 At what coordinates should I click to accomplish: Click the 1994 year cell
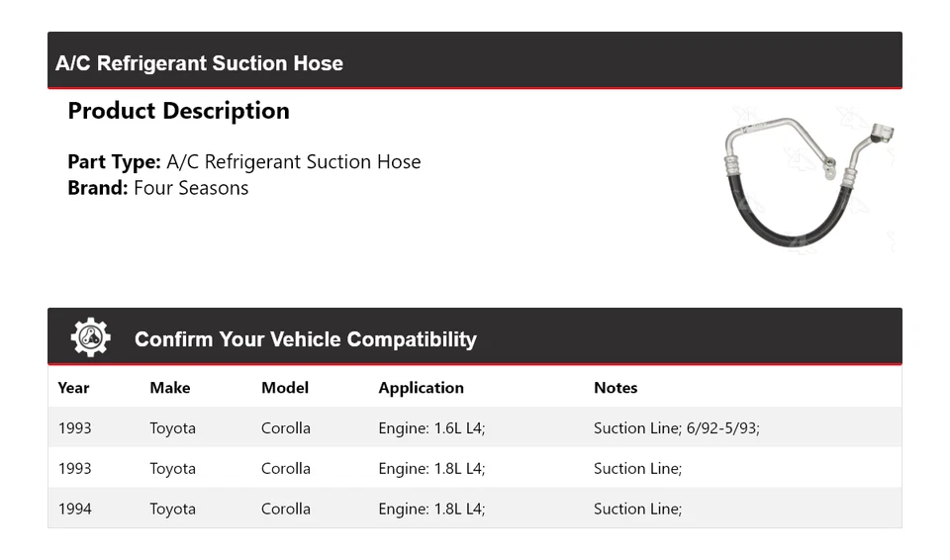pos(74,509)
